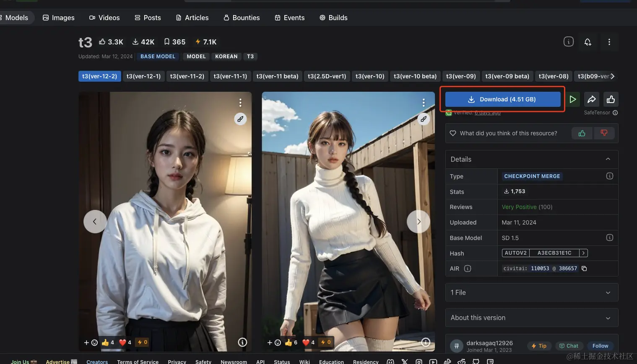The width and height of the screenshot is (637, 364).
Task: Give a thumbs-up to rate this resource
Action: tap(582, 133)
